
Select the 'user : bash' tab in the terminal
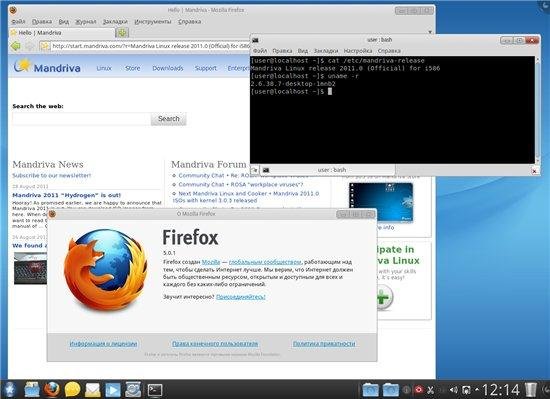328,170
